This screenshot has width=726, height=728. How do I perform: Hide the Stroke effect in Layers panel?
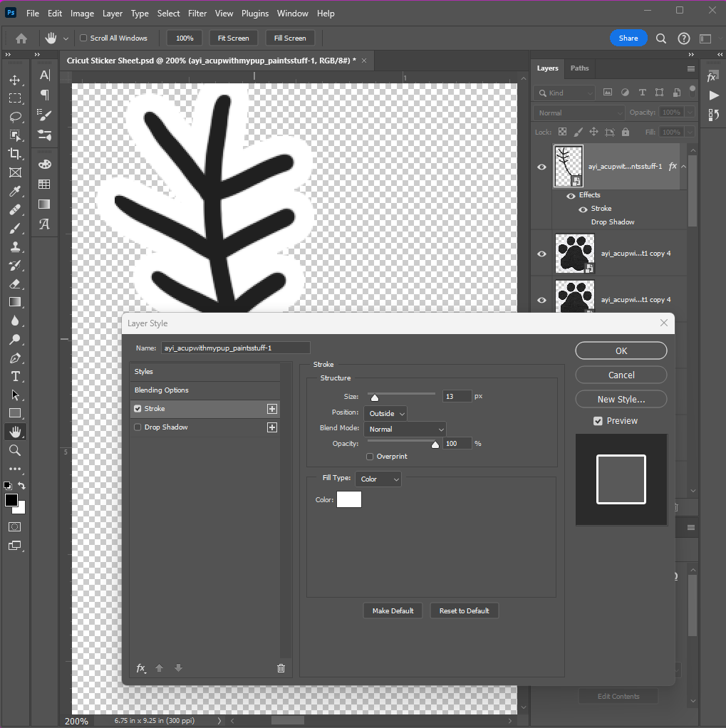(x=583, y=209)
